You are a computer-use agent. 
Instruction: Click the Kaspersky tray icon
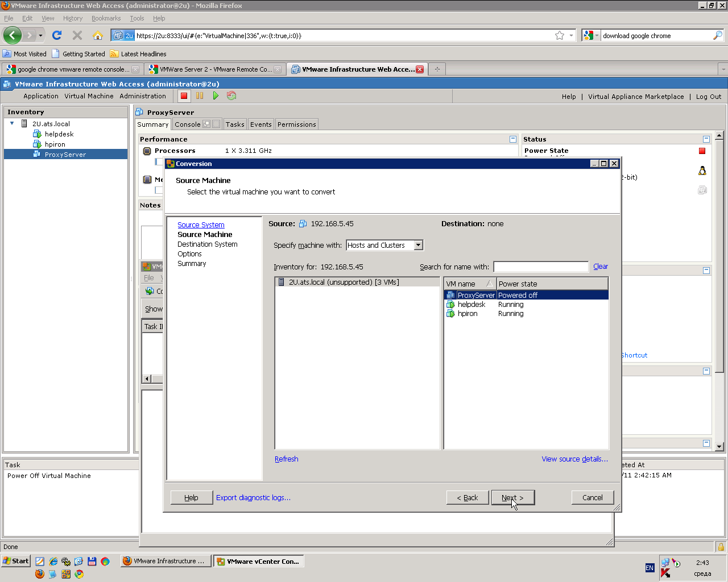pyautogui.click(x=665, y=573)
